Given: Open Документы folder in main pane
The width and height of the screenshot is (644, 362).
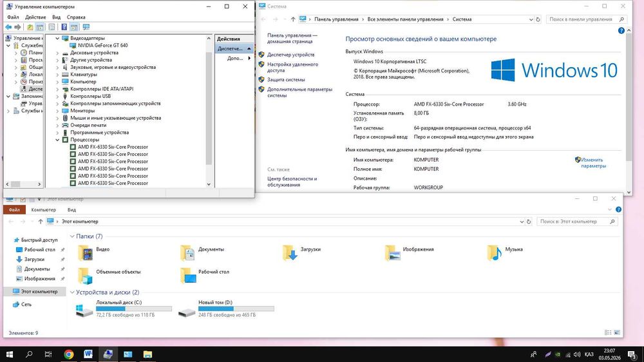Looking at the screenshot, I should click(202, 252).
